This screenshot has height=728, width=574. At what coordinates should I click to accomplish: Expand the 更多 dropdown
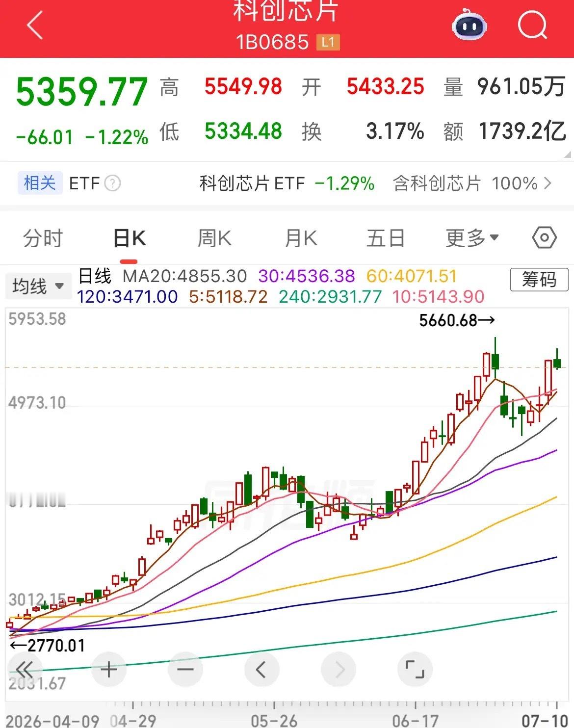coord(472,238)
